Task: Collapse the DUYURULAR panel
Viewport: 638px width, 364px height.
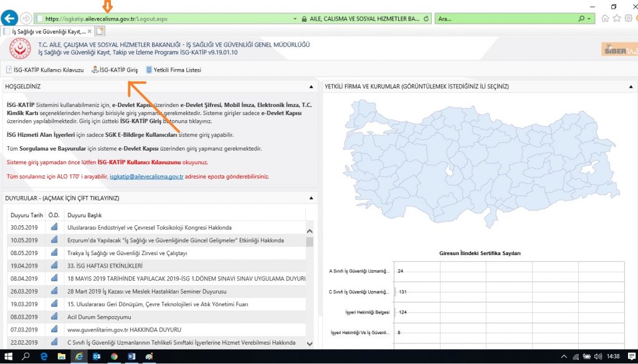Action: pyautogui.click(x=310, y=198)
